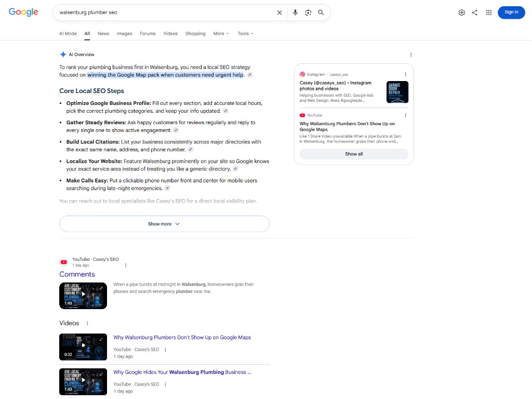Click YouTube favicon of Comments result
Screen dimensions: 532x399
point(64,262)
